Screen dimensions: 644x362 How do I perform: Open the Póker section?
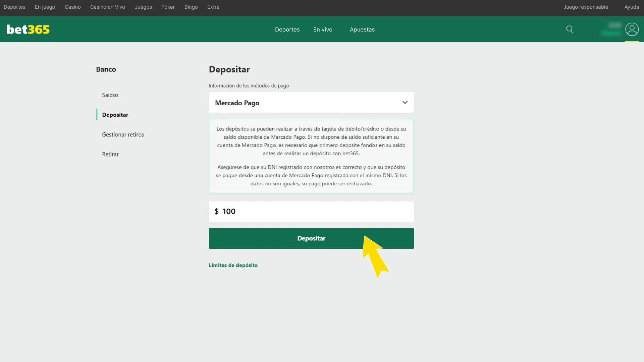[168, 7]
